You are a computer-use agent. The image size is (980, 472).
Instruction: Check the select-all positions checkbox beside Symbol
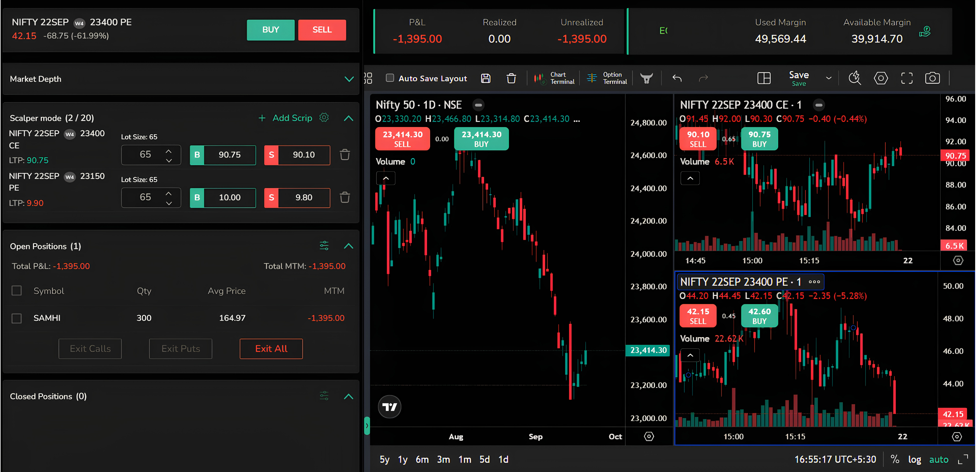coord(16,291)
